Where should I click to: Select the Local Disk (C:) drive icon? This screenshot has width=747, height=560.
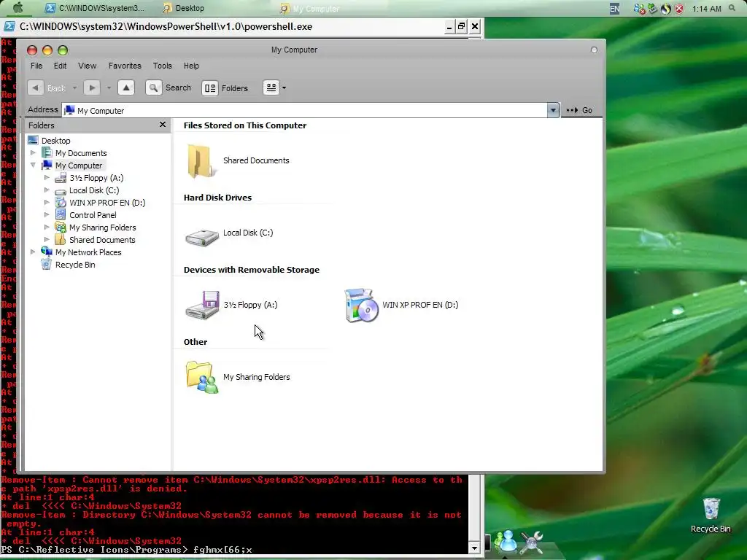202,237
